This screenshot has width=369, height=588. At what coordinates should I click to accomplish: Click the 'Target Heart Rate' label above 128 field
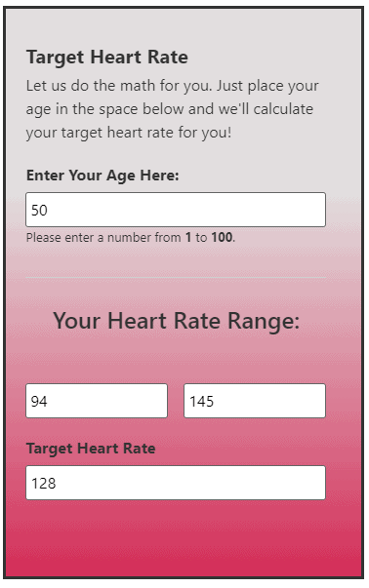tap(91, 449)
